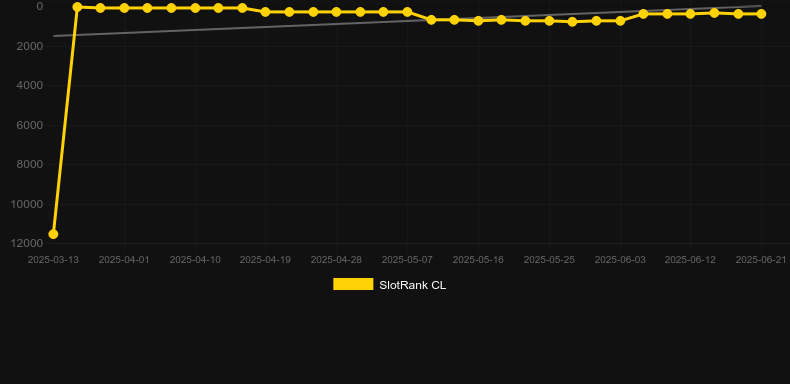
Task: Click the 6000 y-axis label
Action: click(30, 125)
